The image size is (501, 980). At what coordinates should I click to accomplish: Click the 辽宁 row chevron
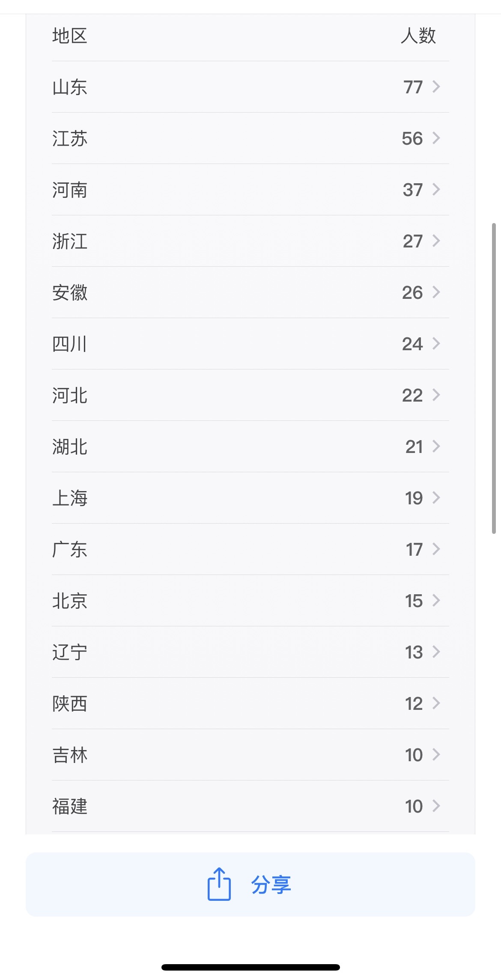(x=436, y=652)
